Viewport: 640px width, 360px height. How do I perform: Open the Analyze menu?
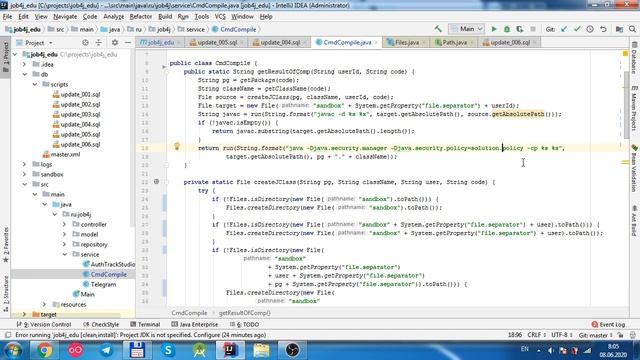click(113, 17)
